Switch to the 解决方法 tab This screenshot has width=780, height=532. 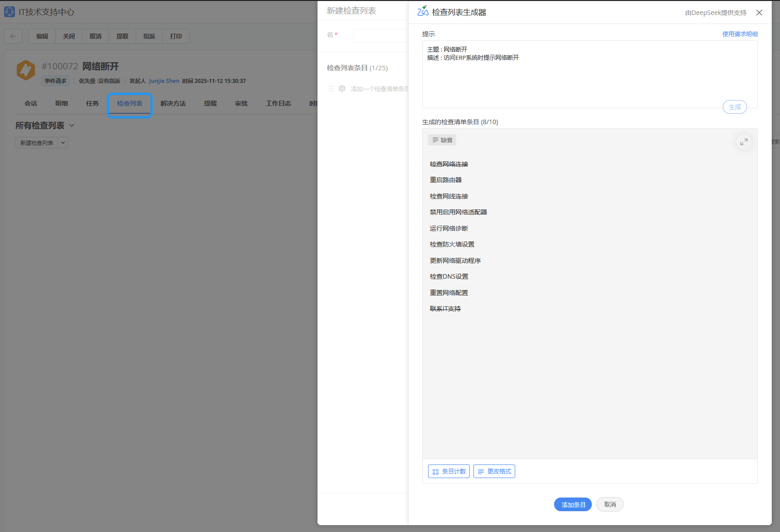173,104
